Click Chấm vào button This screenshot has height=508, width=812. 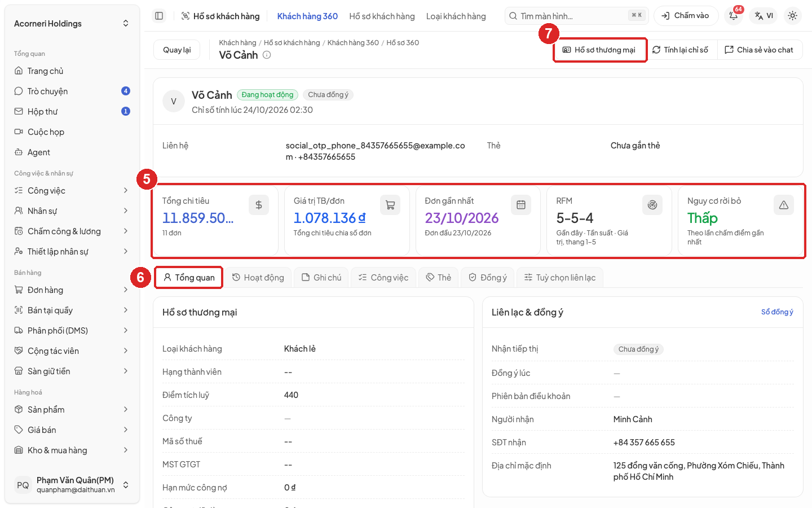tap(686, 16)
